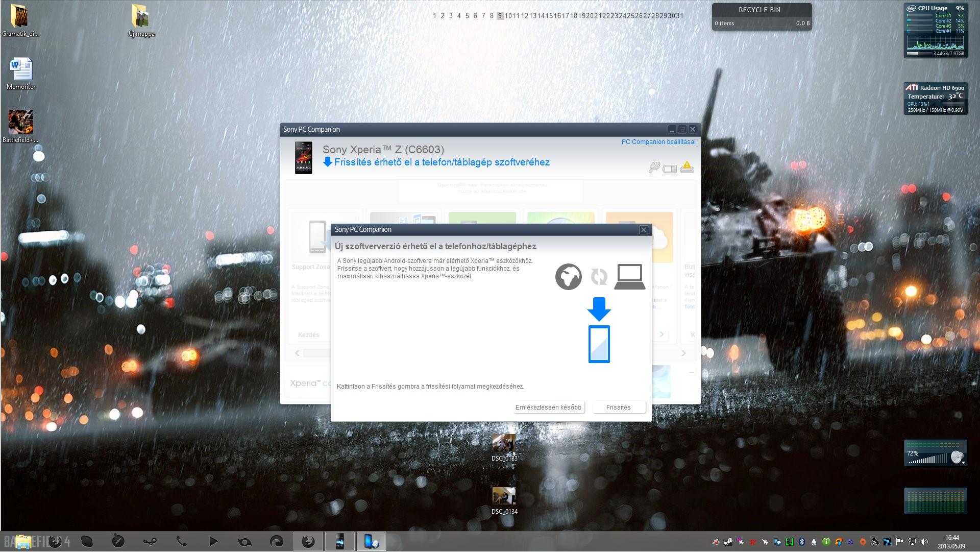Click the water drop icon in the system tray
Screen dimensions: 980x552
[x=814, y=542]
